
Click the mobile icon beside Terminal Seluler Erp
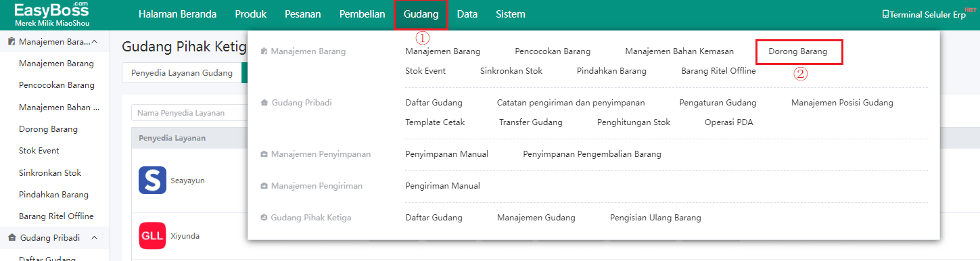885,14
